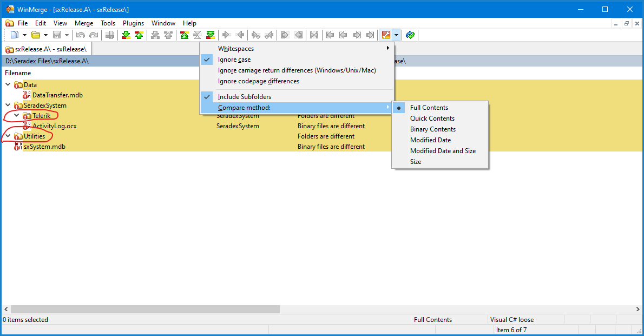Click the Undo toolbar icon

tap(81, 35)
